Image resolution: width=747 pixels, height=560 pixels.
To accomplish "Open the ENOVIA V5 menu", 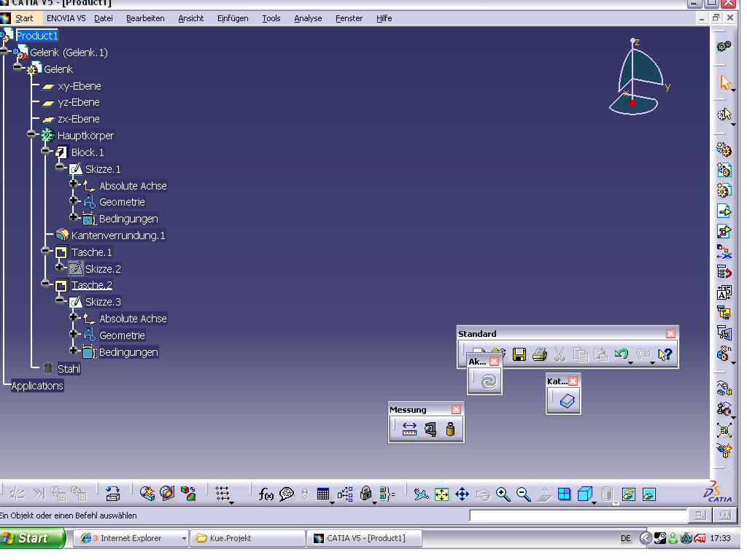I will point(66,18).
